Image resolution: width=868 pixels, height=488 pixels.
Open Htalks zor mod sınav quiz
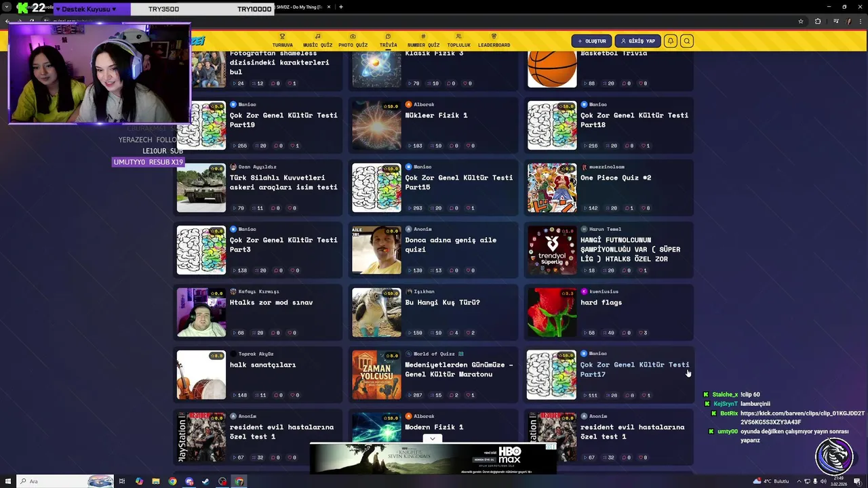(x=271, y=302)
